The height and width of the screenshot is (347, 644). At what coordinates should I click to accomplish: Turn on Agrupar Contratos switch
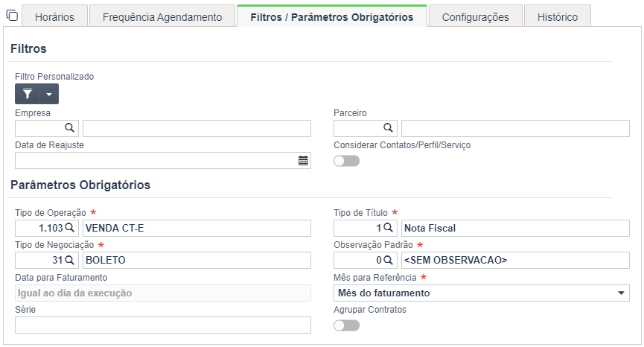(347, 325)
